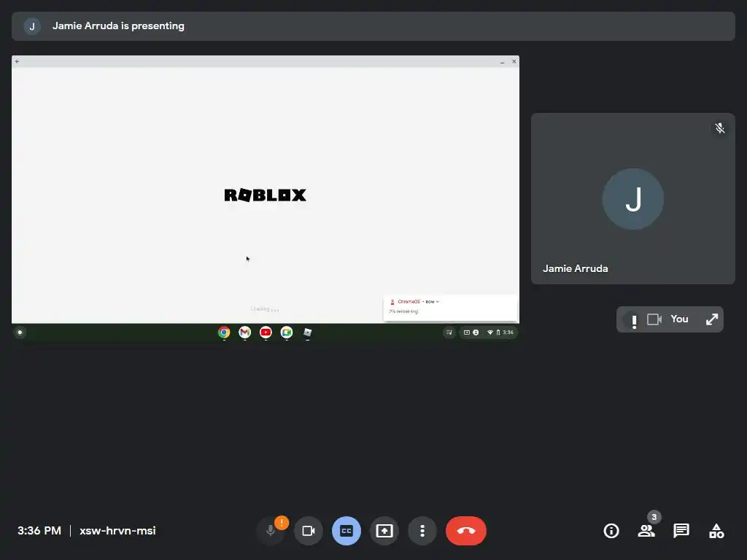Screen dimensions: 747x560
Task: Open meeting details info icon
Action: point(611,531)
